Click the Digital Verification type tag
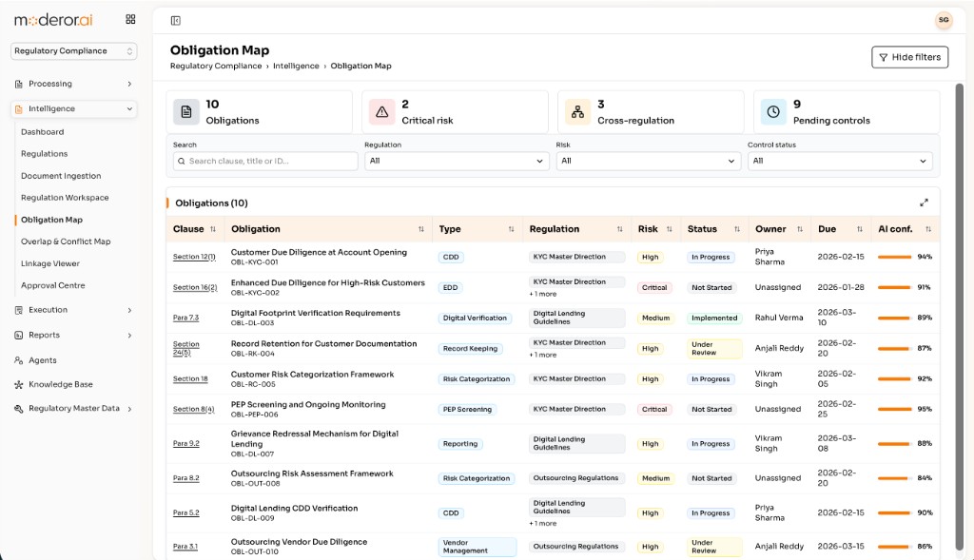The width and height of the screenshot is (974, 560). [475, 318]
